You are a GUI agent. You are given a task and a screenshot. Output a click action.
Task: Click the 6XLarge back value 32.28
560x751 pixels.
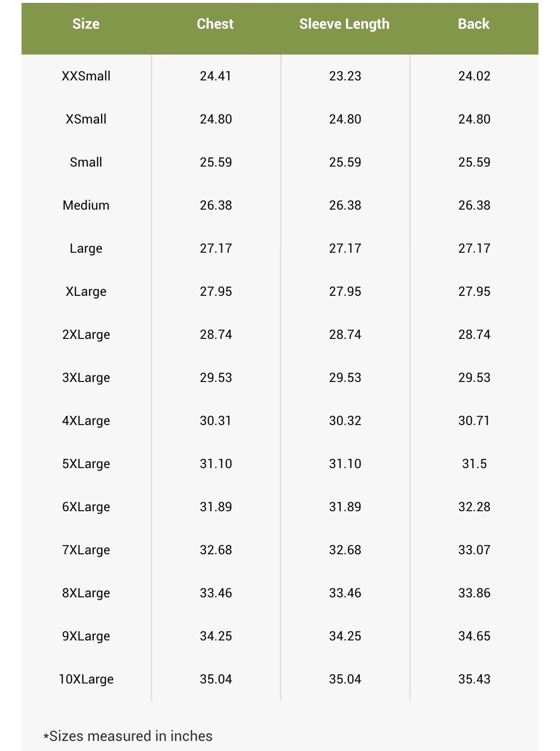click(x=474, y=507)
